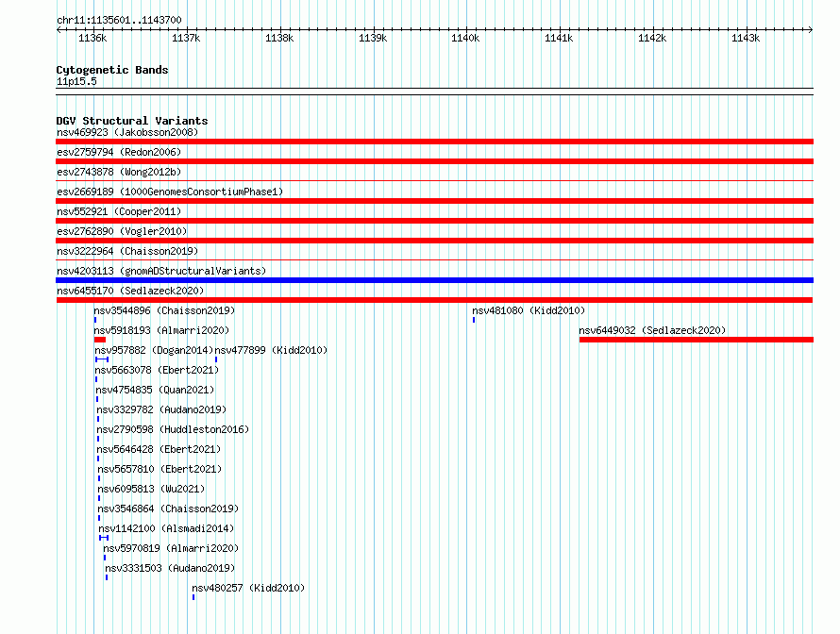Open nsv6449032 (Sedlazeck2020) variant label
Screen dimensions: 840x634
[652, 330]
